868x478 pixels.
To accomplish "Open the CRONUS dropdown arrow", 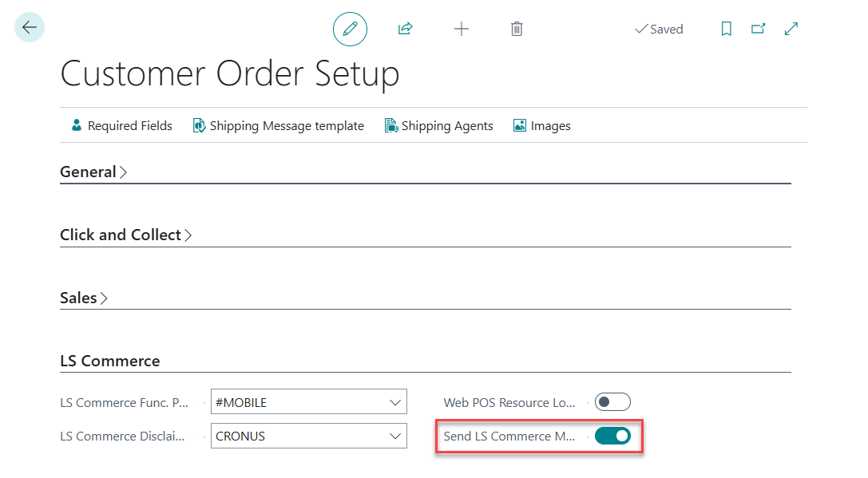I will [395, 437].
